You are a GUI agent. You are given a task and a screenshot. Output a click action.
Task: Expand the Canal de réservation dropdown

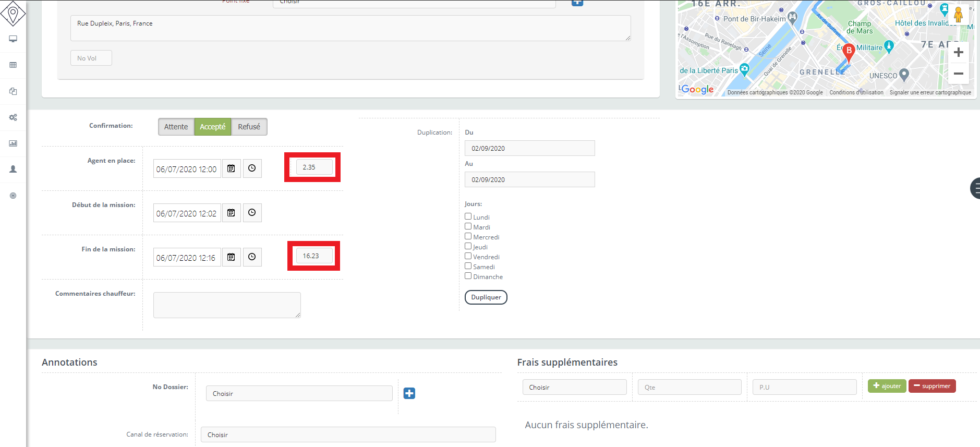click(x=348, y=434)
